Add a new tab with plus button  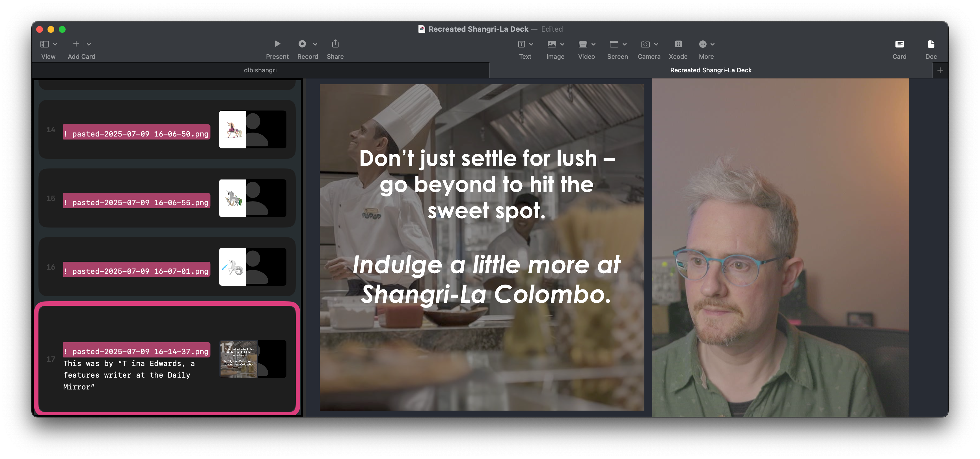click(940, 70)
